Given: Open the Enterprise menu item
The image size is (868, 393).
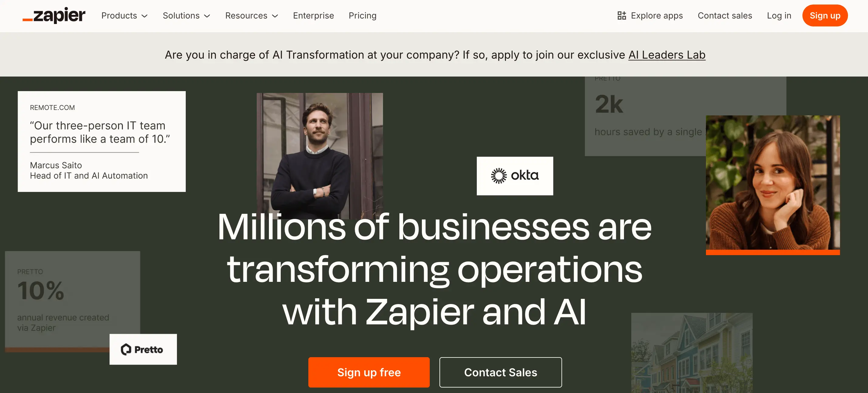Looking at the screenshot, I should [x=314, y=15].
